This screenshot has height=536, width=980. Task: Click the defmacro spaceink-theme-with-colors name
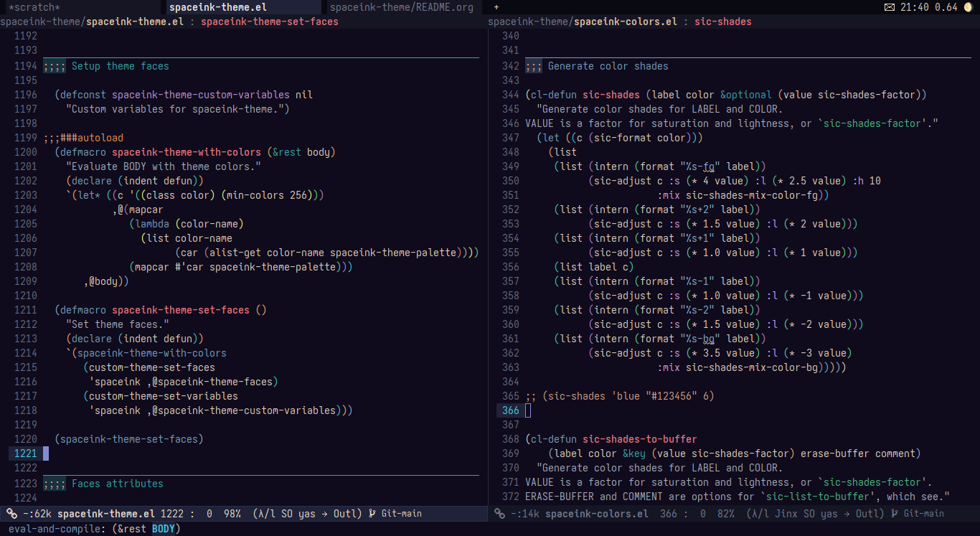click(187, 152)
